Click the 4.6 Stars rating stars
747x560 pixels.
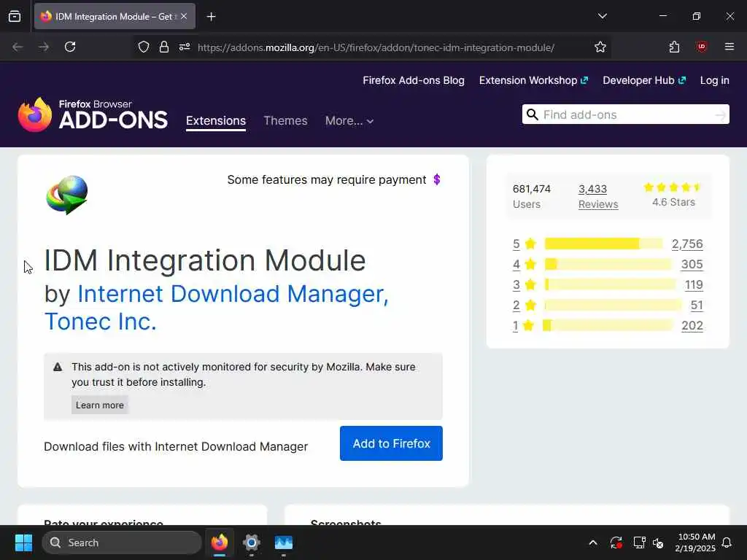[673, 187]
